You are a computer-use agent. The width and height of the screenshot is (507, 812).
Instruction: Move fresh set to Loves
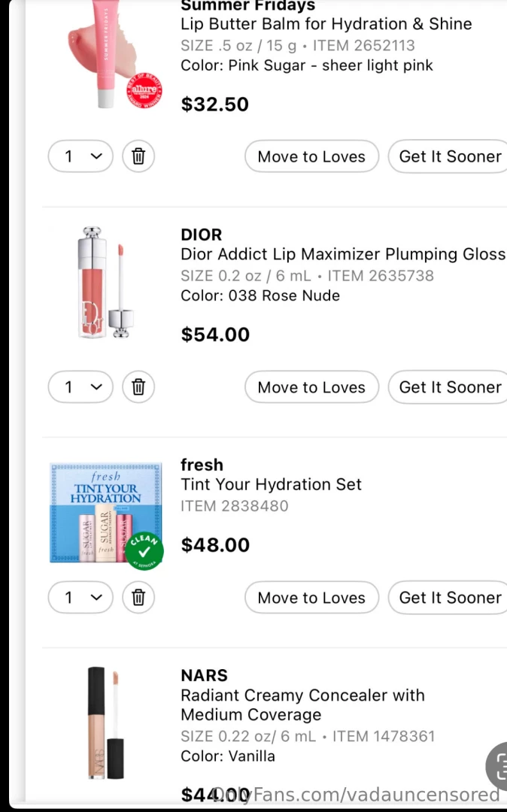[x=311, y=598]
